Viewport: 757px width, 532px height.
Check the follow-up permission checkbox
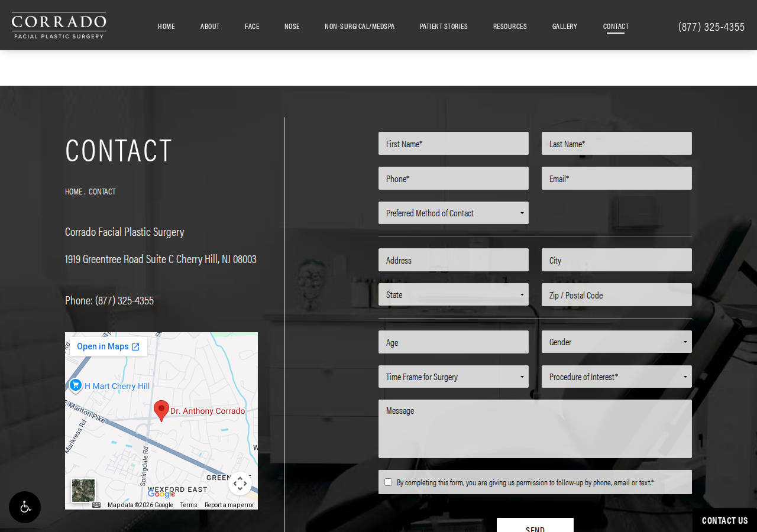point(388,482)
